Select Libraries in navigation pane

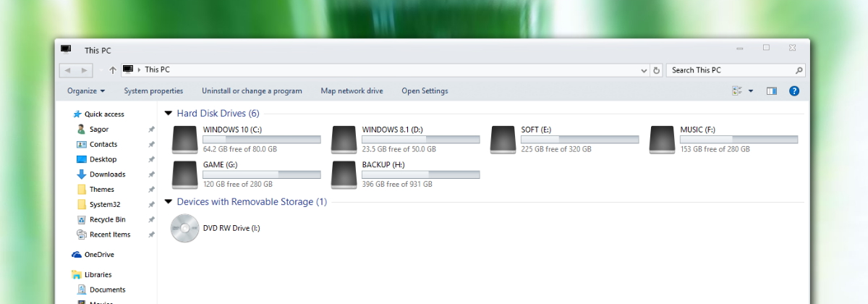[98, 275]
